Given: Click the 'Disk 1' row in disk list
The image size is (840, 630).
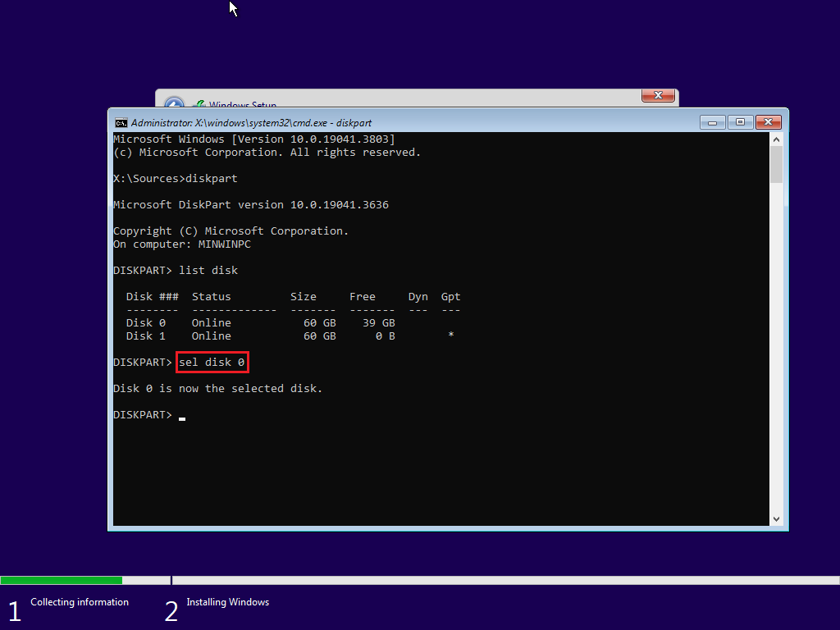Looking at the screenshot, I should coord(290,336).
